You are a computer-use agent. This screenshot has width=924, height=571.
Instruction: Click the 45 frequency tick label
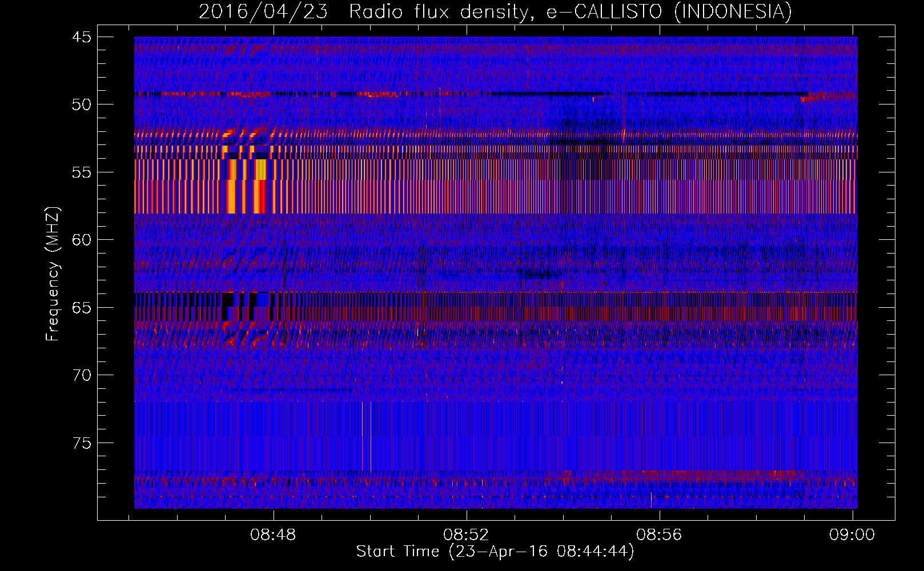coord(82,37)
